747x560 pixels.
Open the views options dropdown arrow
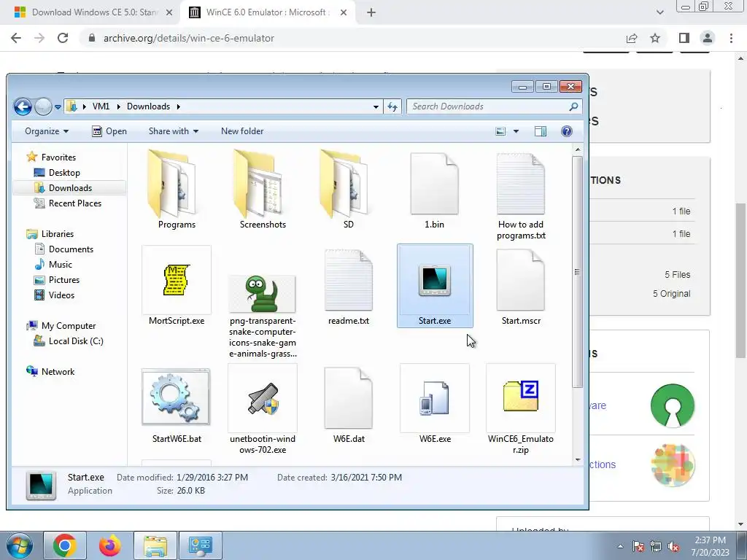tap(516, 131)
